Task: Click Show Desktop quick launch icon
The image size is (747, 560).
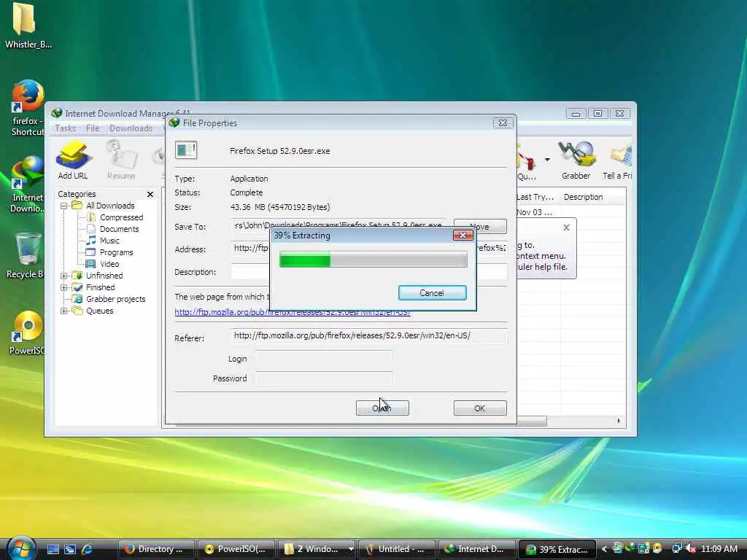Action: coord(53,549)
